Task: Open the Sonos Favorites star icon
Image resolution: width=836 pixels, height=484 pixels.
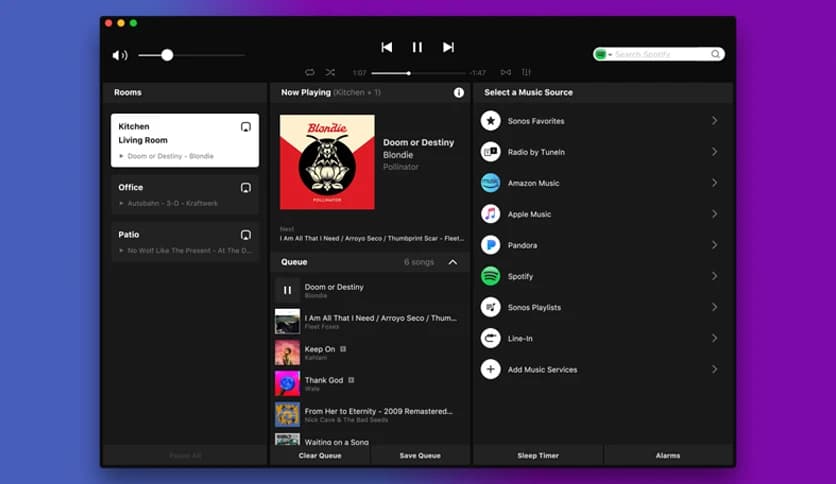Action: pyautogui.click(x=491, y=121)
